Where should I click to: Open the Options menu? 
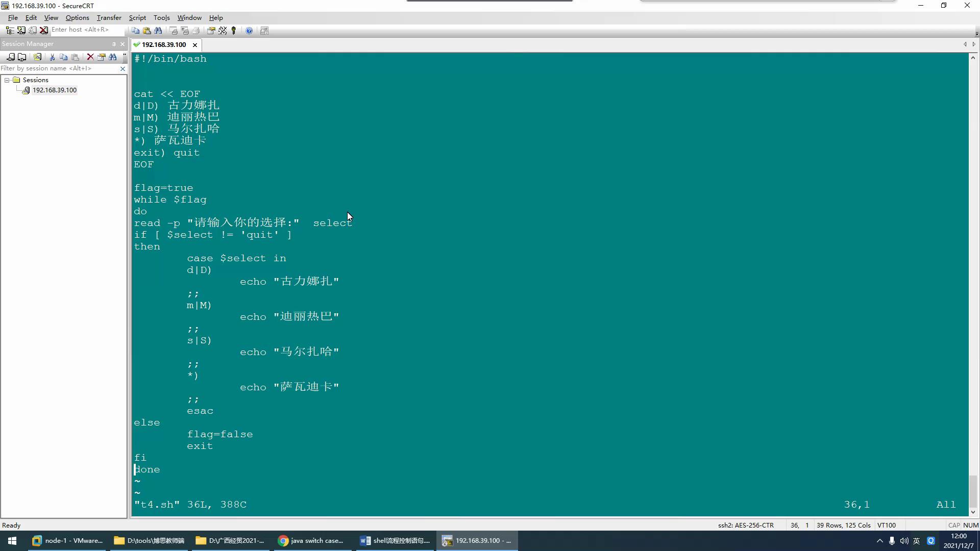tap(77, 17)
